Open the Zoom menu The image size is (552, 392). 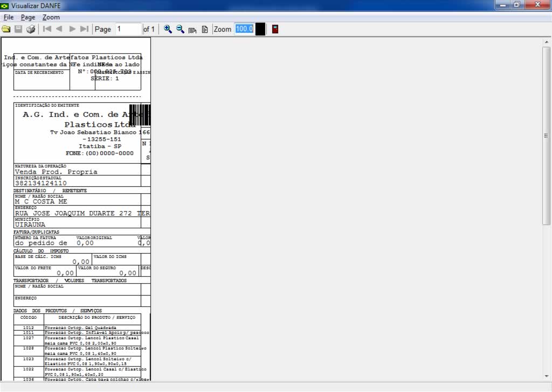[x=51, y=17]
